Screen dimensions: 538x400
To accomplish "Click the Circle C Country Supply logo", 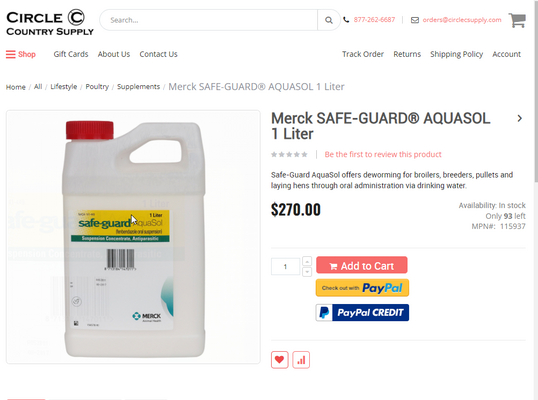I will coord(50,23).
